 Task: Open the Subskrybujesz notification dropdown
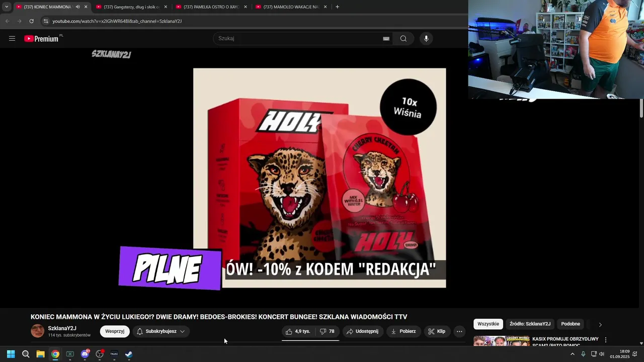[x=160, y=331]
